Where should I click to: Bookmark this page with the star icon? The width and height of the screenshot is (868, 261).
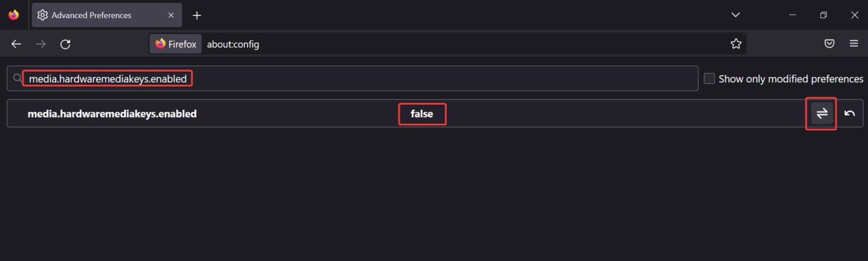[735, 43]
